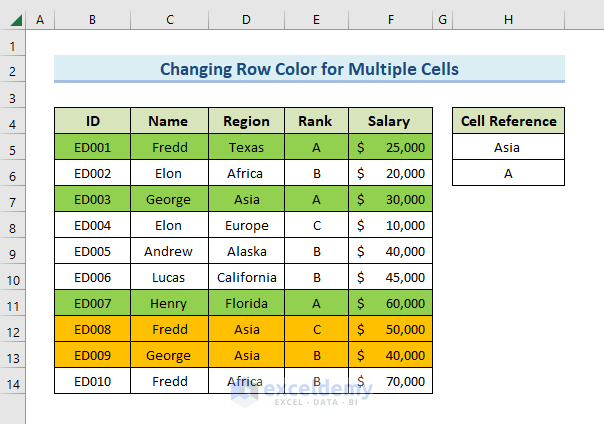Image resolution: width=604 pixels, height=424 pixels.
Task: Select the 'A' cell under Cell Reference
Action: (508, 173)
